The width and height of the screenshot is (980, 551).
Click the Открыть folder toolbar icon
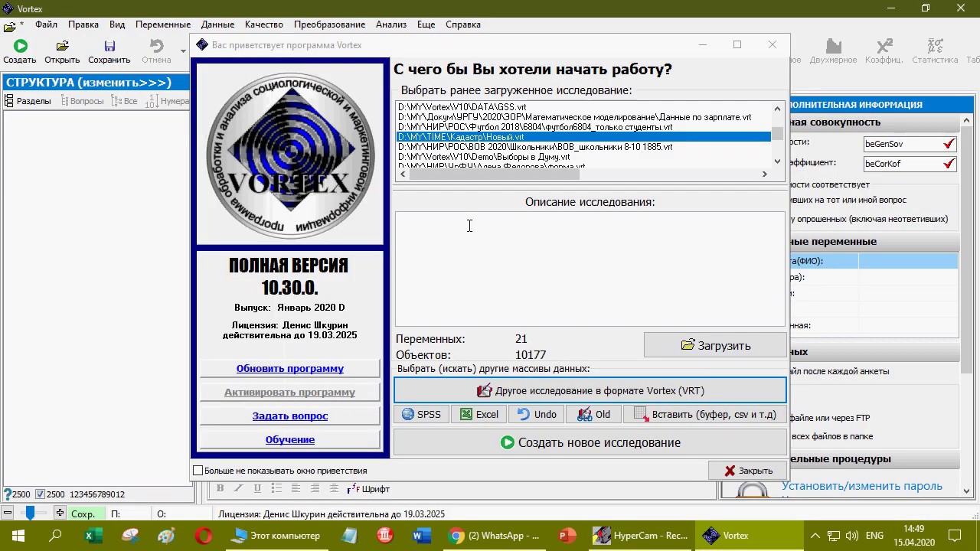click(62, 47)
